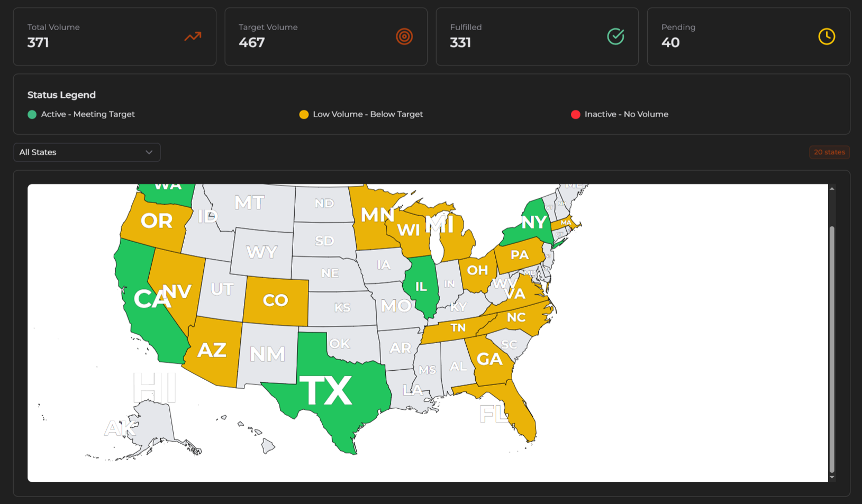Image resolution: width=862 pixels, height=504 pixels.
Task: Click the green Active legend dot
Action: (x=32, y=115)
